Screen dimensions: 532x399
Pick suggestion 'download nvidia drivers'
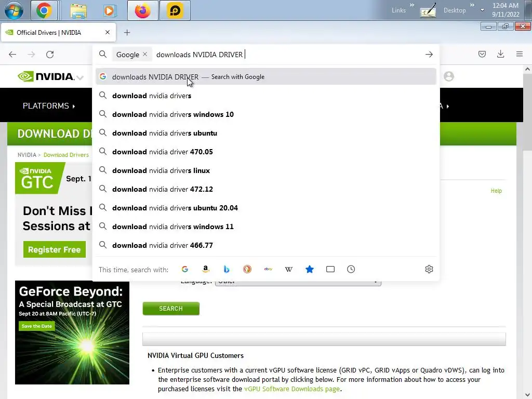[265, 96]
